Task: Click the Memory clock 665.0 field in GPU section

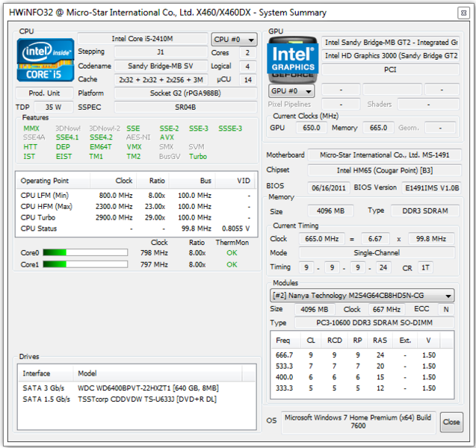Action: point(378,128)
